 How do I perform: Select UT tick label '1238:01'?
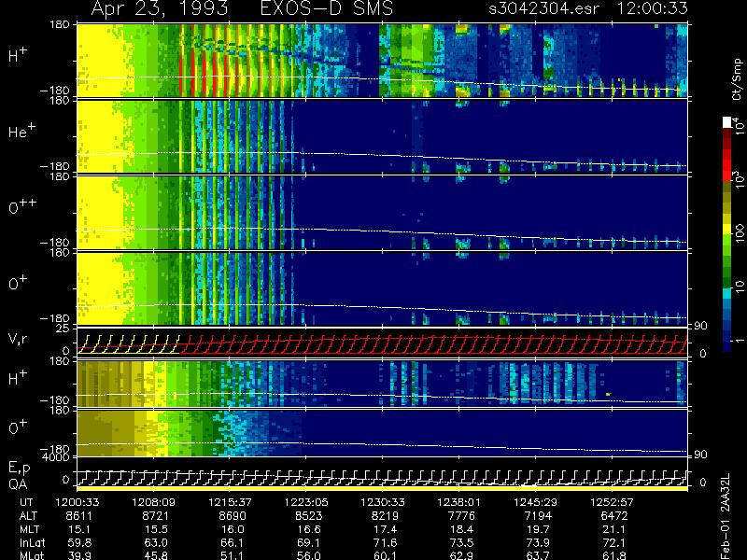tap(459, 502)
